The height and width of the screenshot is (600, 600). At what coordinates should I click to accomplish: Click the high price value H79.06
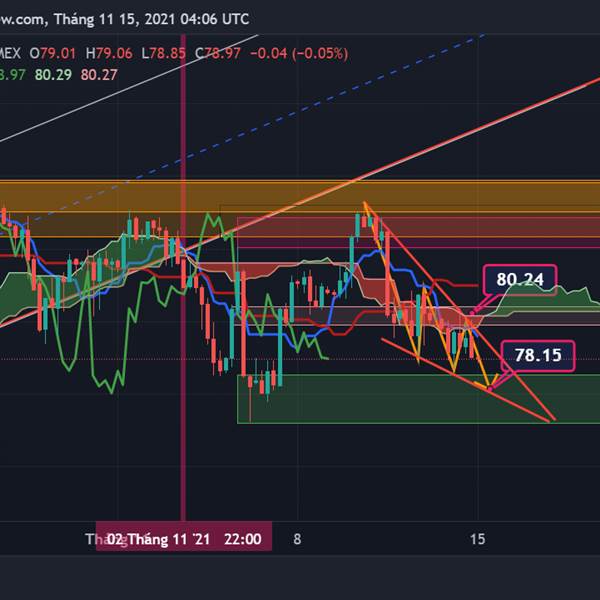pyautogui.click(x=109, y=53)
